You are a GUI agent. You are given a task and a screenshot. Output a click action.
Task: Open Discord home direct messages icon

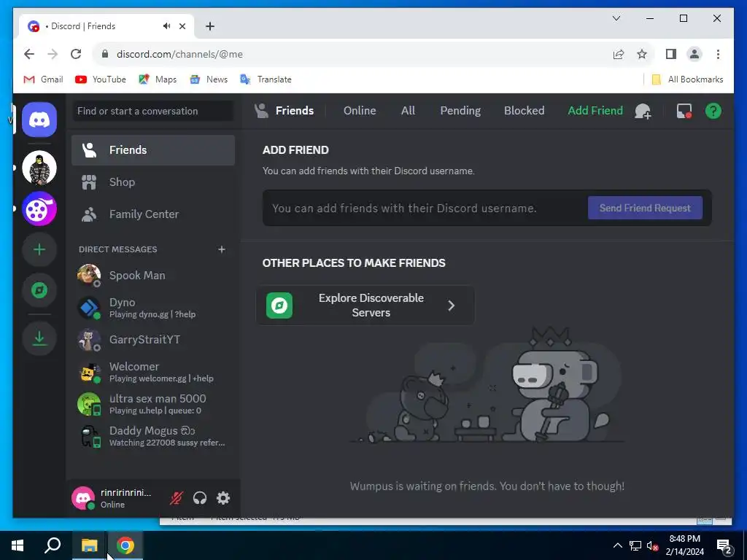point(39,120)
